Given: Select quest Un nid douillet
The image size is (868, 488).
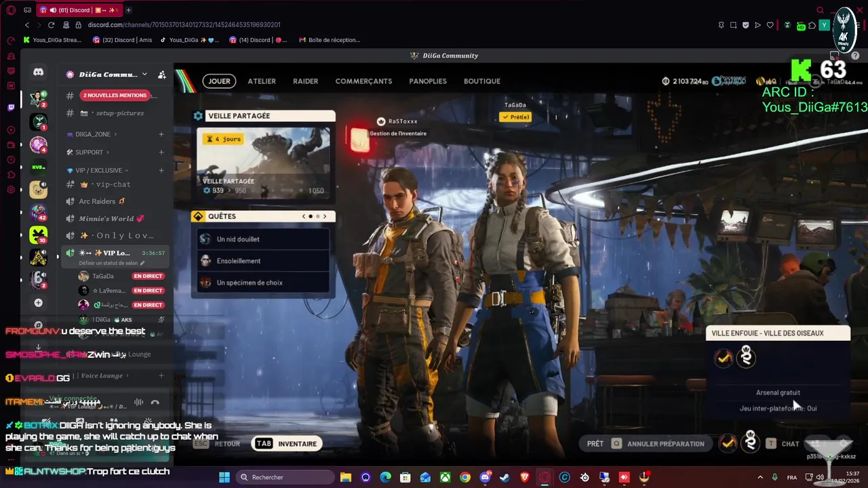Looking at the screenshot, I should (264, 239).
